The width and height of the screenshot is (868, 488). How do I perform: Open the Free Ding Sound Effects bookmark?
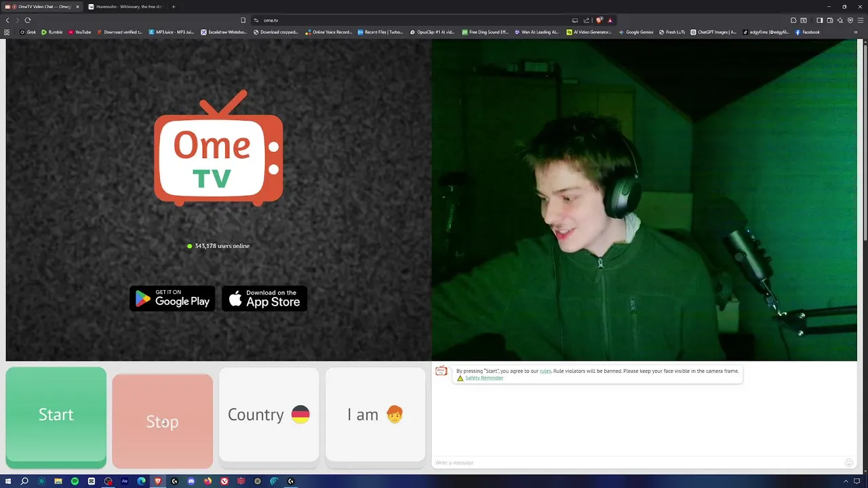(486, 32)
